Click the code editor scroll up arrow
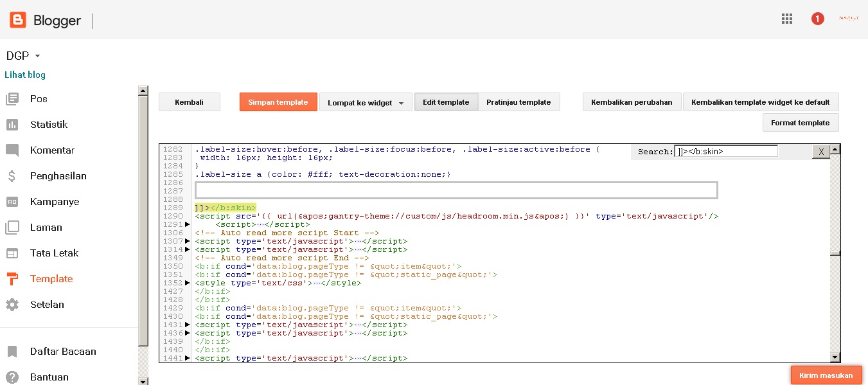868x385 pixels. [835, 149]
